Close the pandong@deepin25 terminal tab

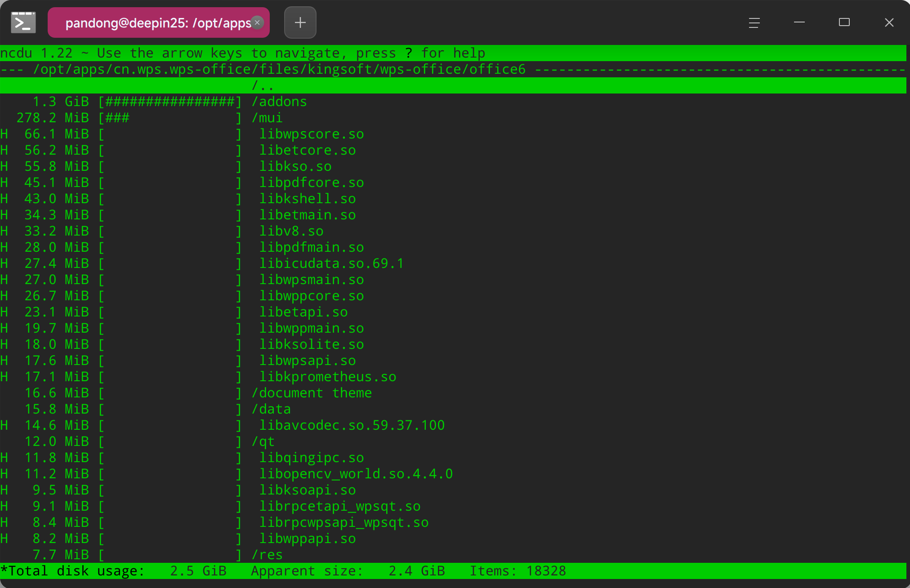(257, 22)
